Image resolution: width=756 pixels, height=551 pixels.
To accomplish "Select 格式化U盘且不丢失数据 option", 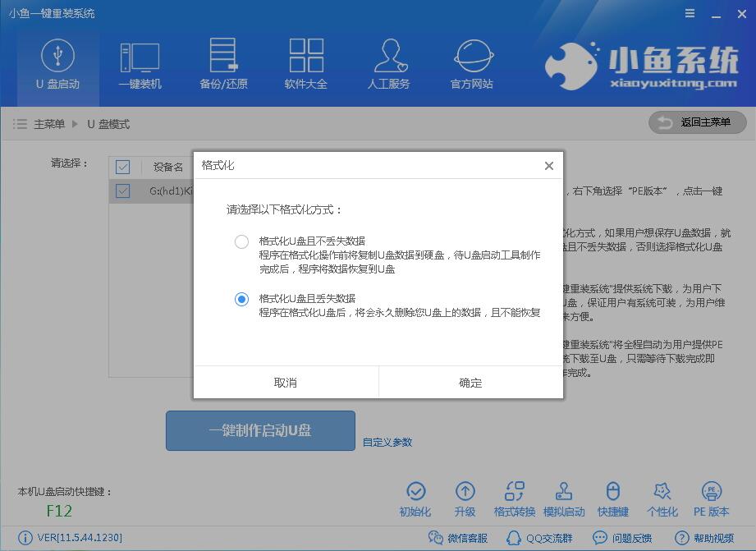I will point(241,241).
